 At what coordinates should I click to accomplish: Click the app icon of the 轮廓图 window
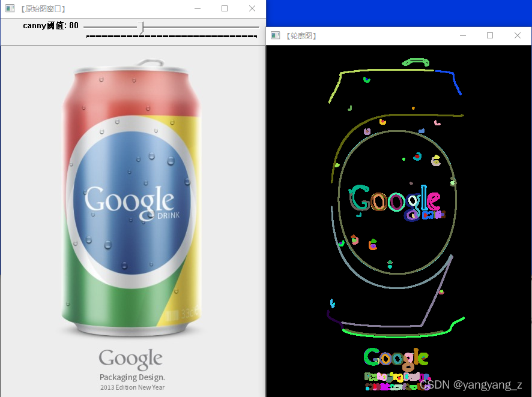tap(275, 35)
